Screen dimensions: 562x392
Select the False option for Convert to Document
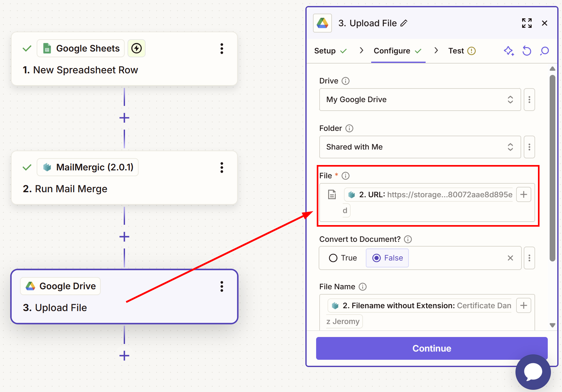tap(387, 258)
